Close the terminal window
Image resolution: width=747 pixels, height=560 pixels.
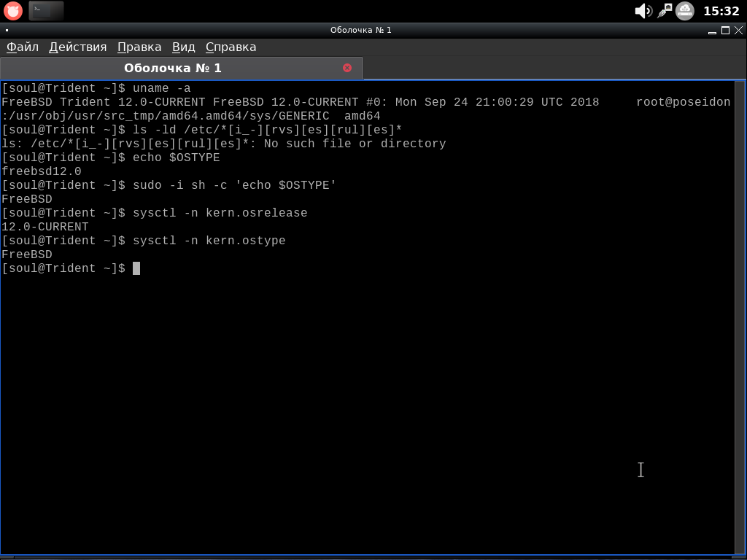click(738, 31)
